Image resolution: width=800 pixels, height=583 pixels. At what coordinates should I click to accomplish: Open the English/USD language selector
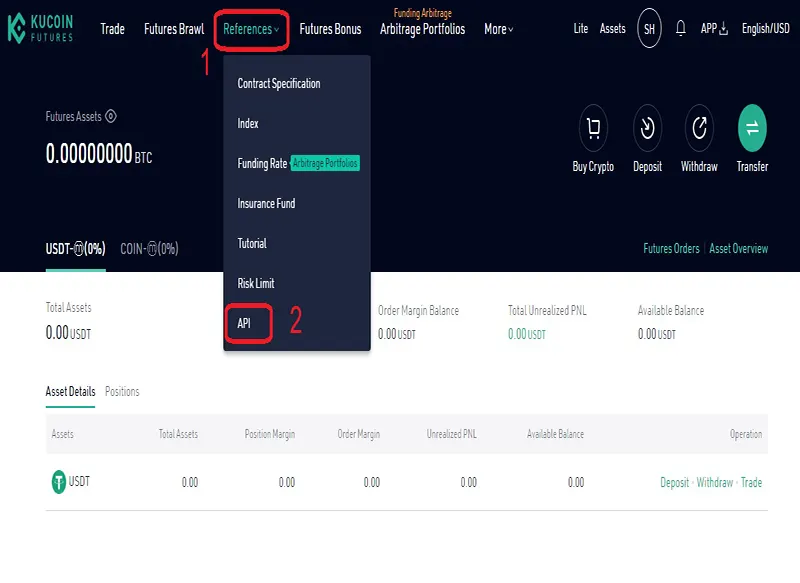point(764,29)
